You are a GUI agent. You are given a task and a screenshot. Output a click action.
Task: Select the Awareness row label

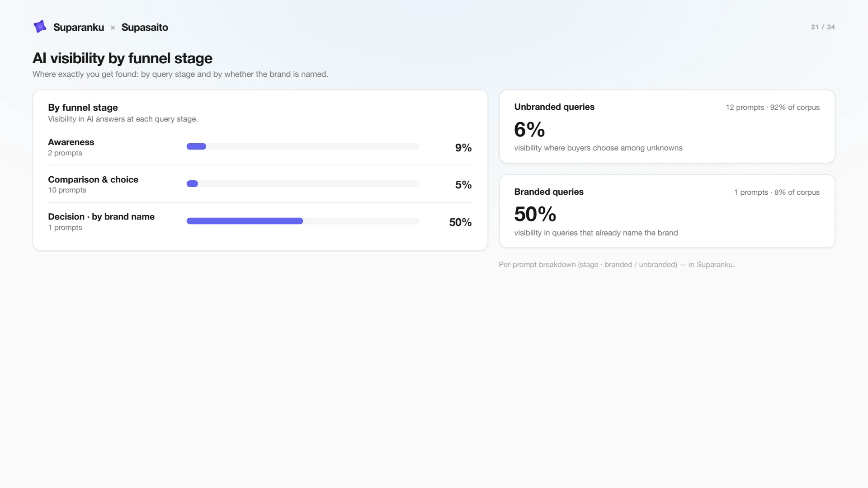(x=71, y=142)
